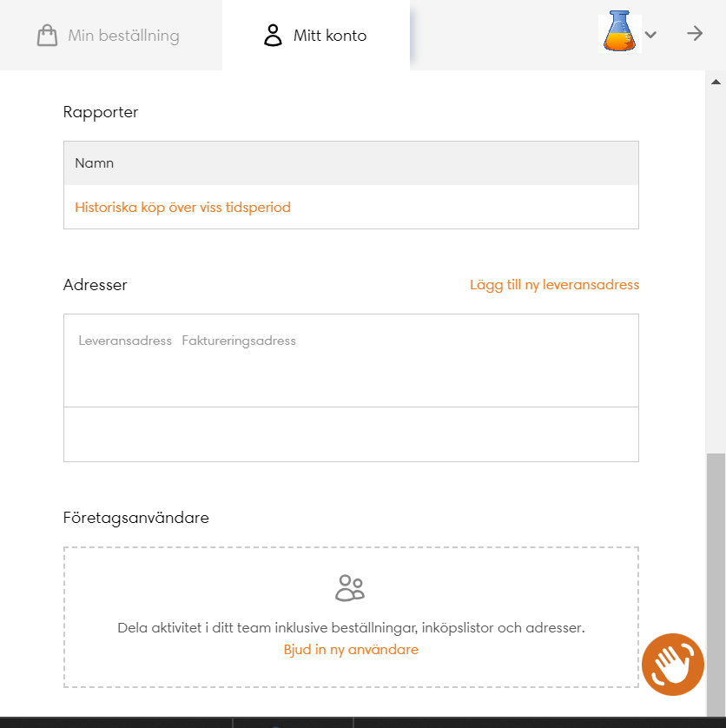Image resolution: width=726 pixels, height=728 pixels.
Task: Switch to the Min beställning tab
Action: pos(123,36)
